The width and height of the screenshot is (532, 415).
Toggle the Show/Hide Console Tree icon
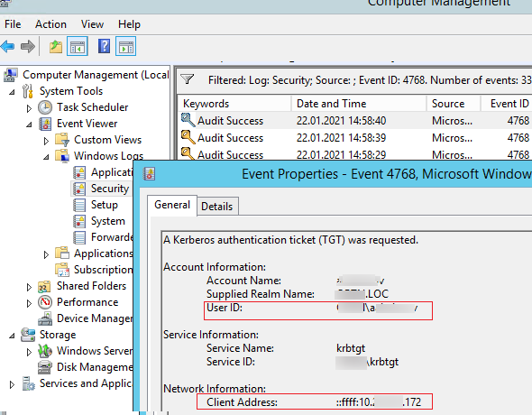click(78, 46)
